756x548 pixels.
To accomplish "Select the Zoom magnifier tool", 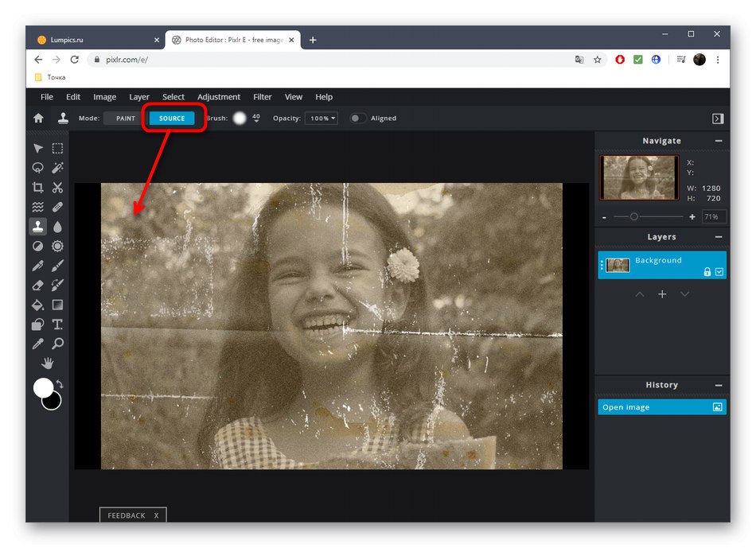I will (x=57, y=344).
